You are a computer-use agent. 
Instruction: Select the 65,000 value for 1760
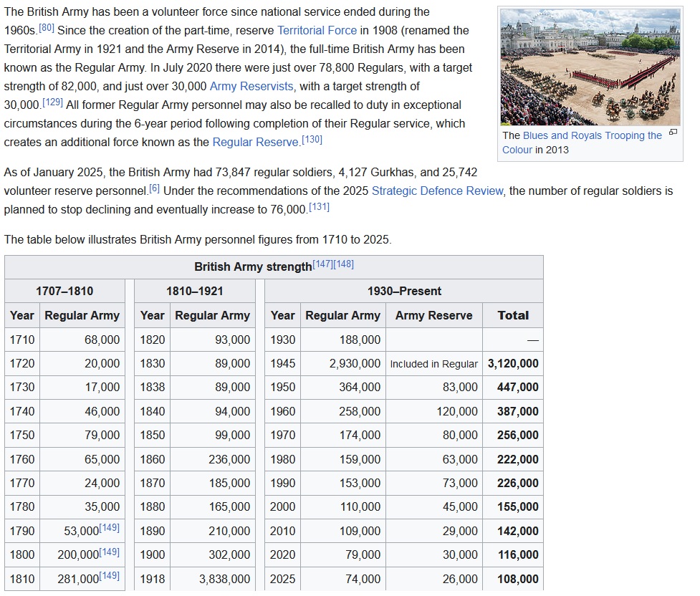click(102, 459)
